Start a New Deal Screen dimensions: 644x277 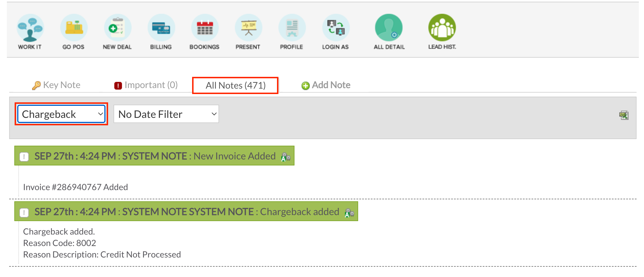coord(117,28)
